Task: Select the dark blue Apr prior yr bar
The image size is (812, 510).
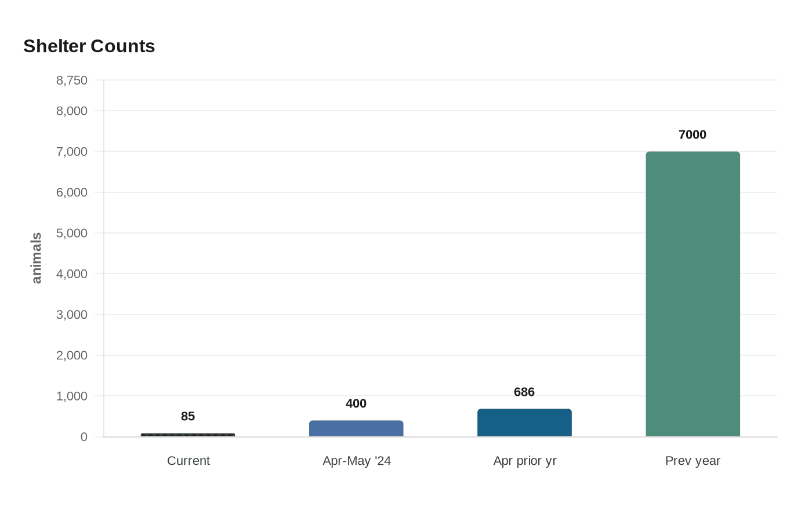Action: click(524, 422)
